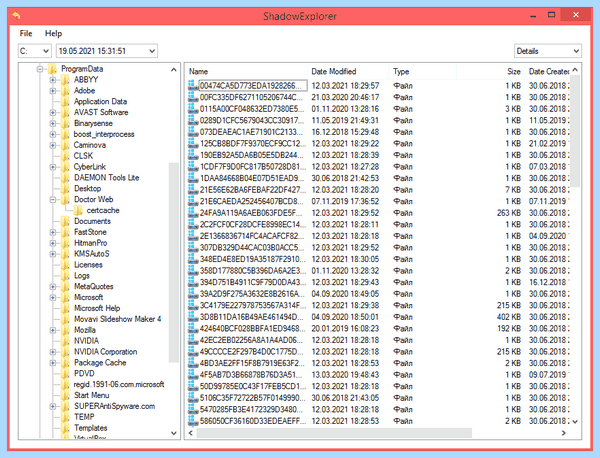
Task: Click file icon for 358D177880C5B396DA6A2E3
Action: pos(193,271)
